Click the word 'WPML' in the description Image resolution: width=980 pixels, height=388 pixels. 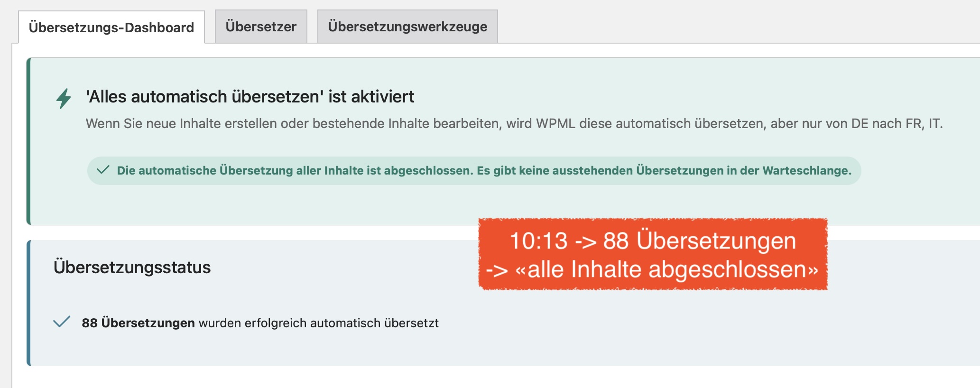click(555, 124)
